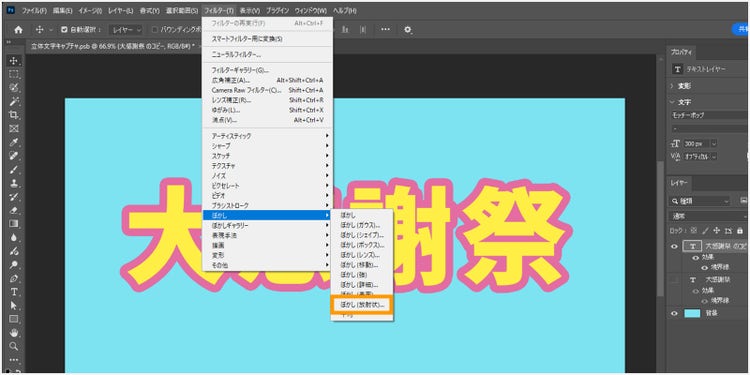This screenshot has width=750, height=375.
Task: Hide the 大感謝祭 のコピー layer
Action: (x=675, y=246)
